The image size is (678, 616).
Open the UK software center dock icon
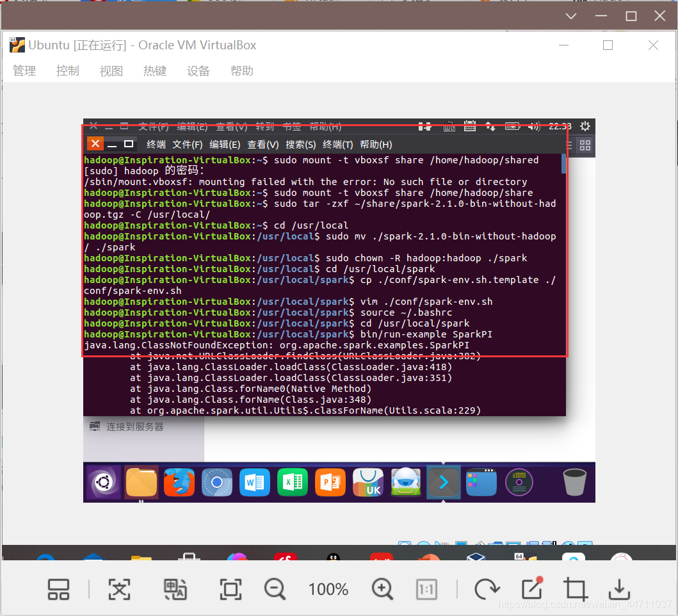(x=368, y=482)
